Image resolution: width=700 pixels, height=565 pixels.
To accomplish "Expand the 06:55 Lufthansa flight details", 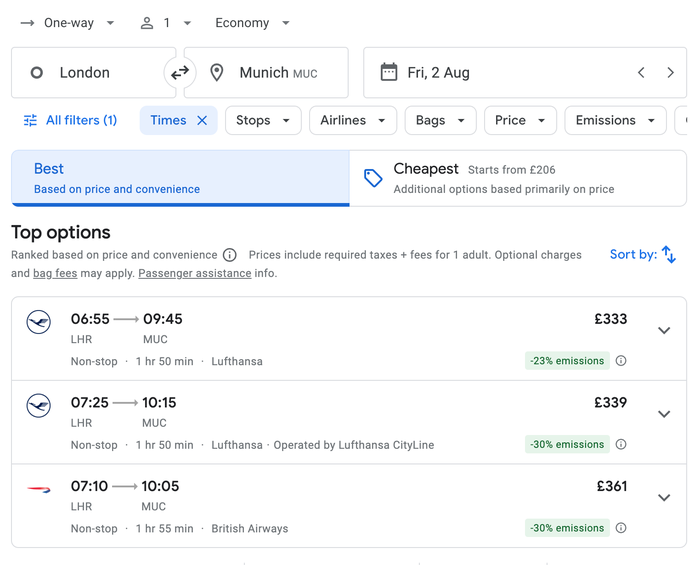I will click(664, 330).
